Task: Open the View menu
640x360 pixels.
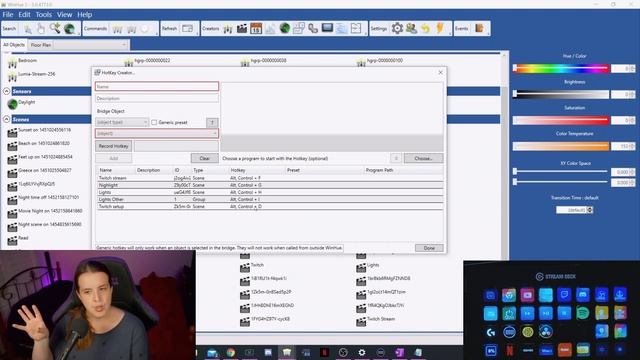Action: 64,15
